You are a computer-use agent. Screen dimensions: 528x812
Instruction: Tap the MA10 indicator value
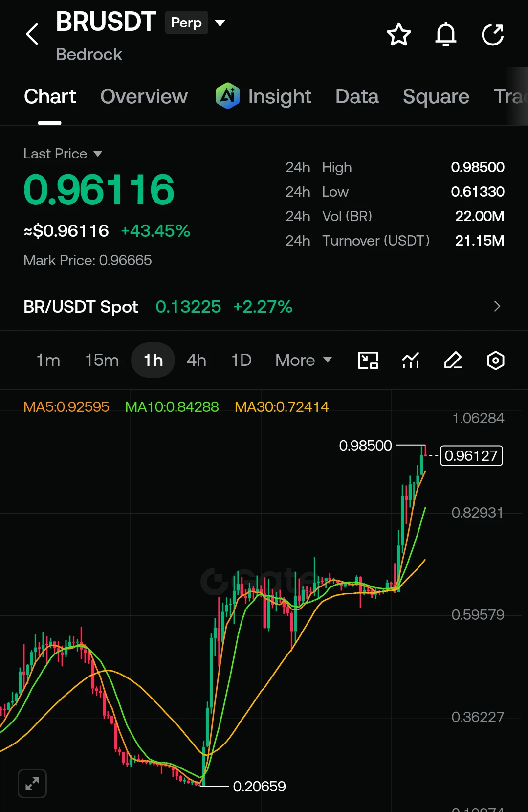coord(172,406)
